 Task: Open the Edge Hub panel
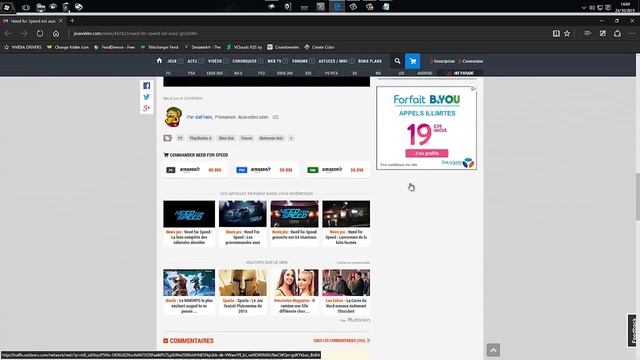[x=587, y=33]
